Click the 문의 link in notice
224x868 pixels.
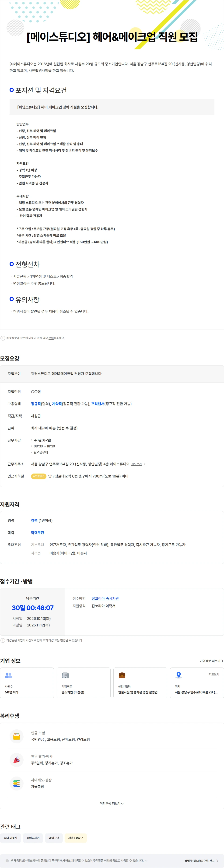[51, 338]
